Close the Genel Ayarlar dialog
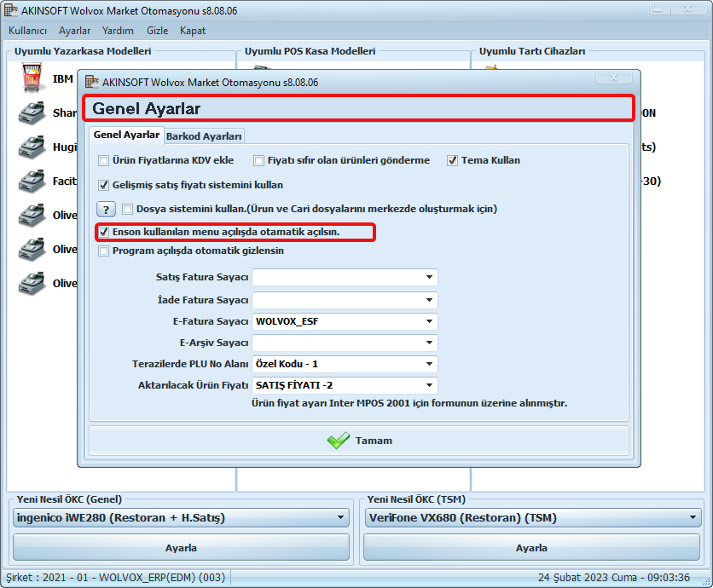Viewport: 713px width, 588px height. [x=613, y=78]
